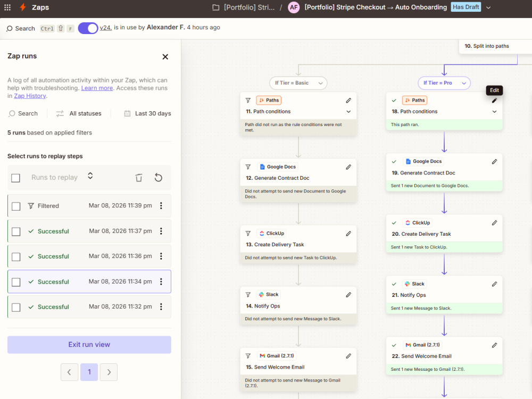Edit step 15 Send Welcome Email

tap(348, 356)
